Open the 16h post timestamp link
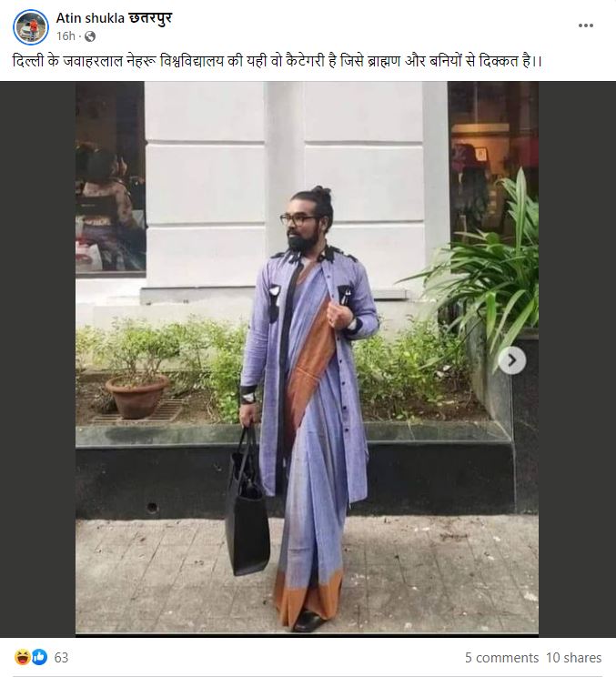This screenshot has width=616, height=677. coord(66,36)
